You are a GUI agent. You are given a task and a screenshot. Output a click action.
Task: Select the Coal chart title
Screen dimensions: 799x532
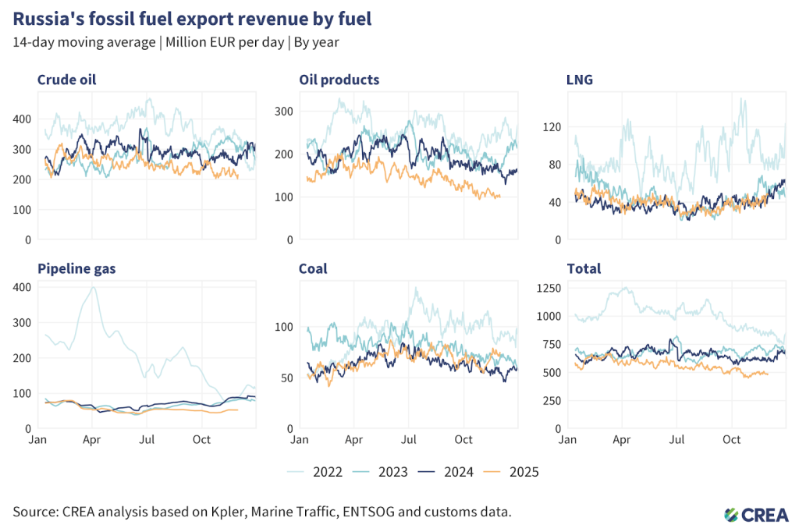point(313,269)
